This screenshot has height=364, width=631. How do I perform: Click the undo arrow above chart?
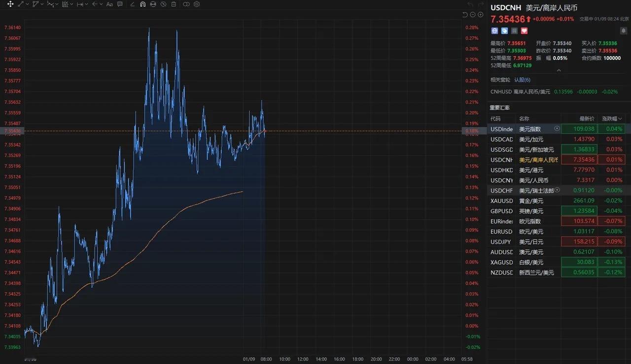tap(470, 4)
